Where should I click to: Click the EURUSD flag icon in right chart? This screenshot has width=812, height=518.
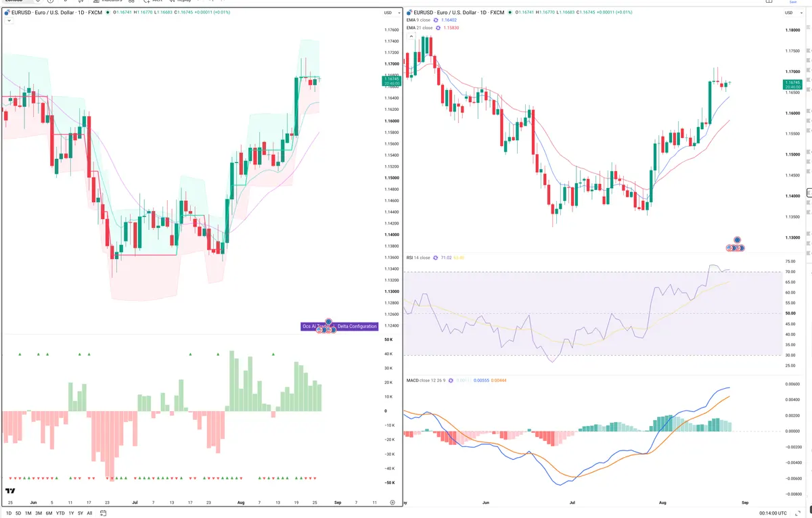point(409,12)
